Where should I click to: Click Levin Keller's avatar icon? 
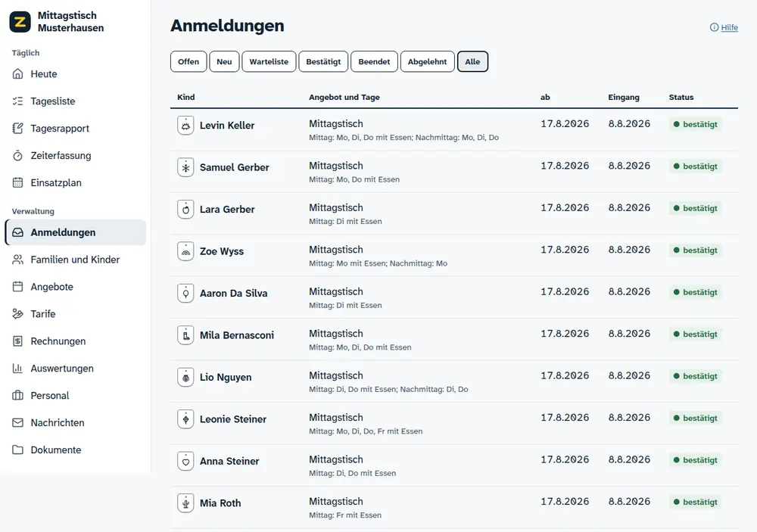186,126
